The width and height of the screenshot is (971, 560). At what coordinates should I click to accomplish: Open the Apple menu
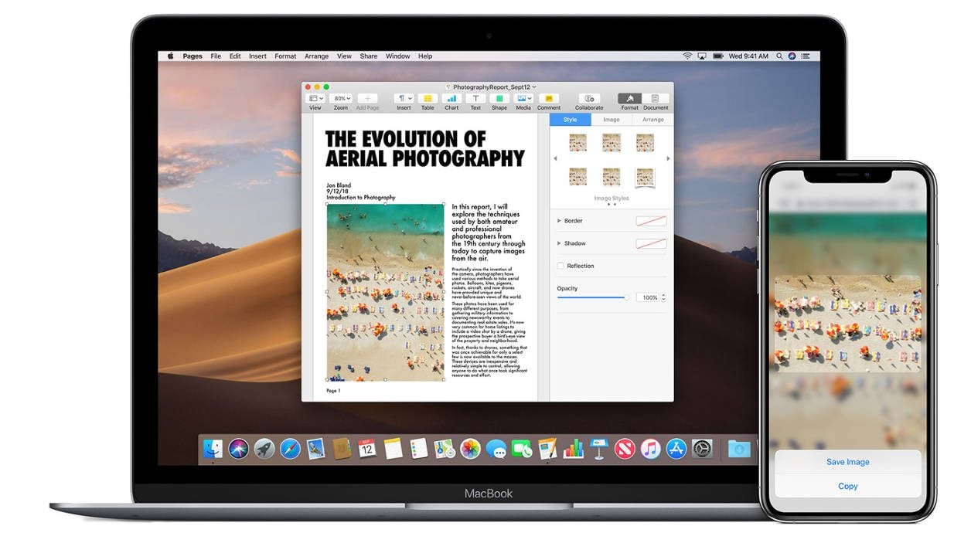(x=170, y=56)
